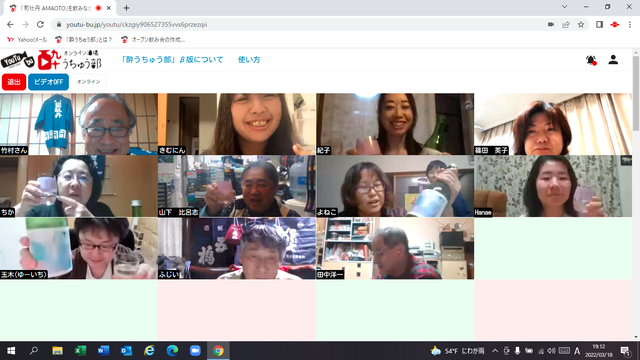Screen dimensions: 640x360
Task: Launch Word from the taskbar
Action: point(103,351)
